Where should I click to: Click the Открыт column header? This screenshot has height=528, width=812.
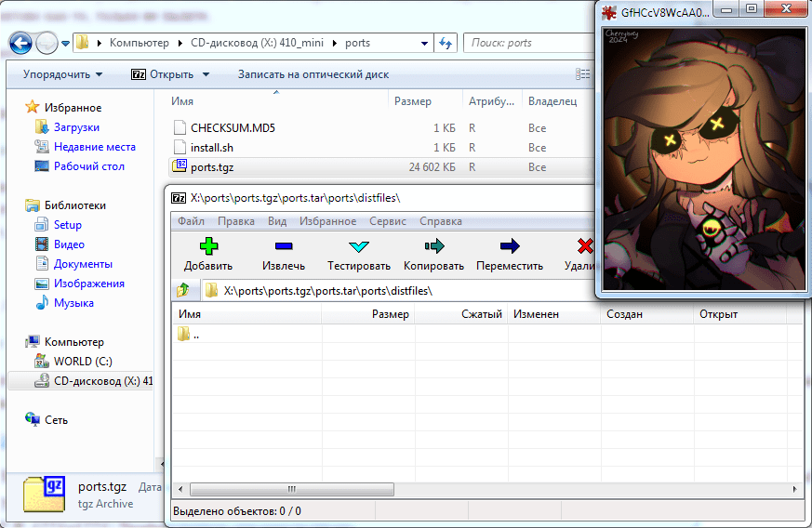739,314
